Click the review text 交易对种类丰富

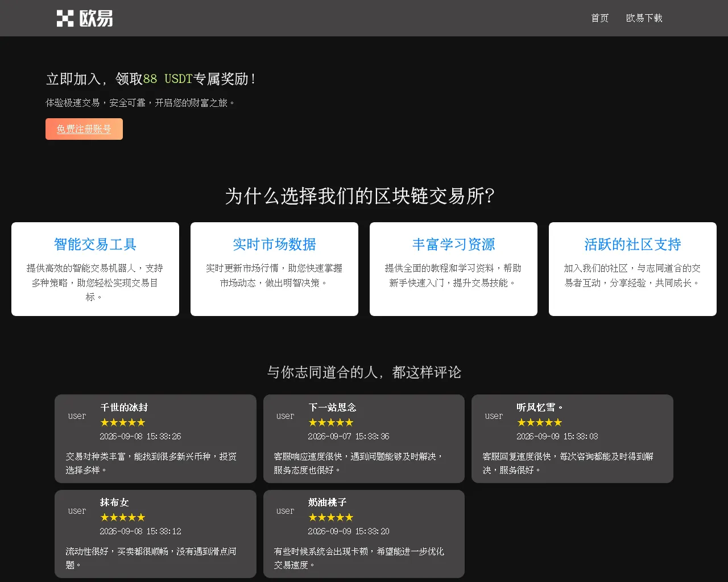[151, 463]
